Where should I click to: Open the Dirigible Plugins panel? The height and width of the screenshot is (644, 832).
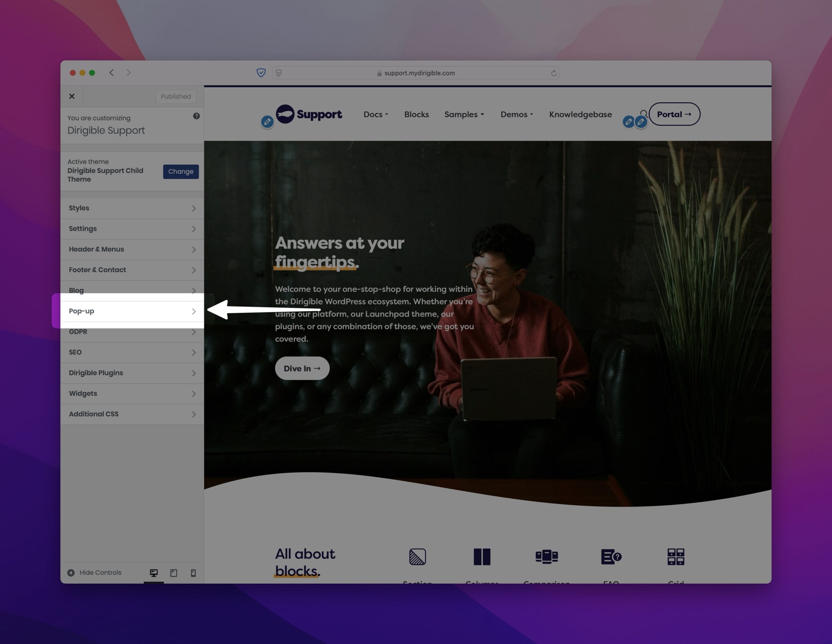132,373
